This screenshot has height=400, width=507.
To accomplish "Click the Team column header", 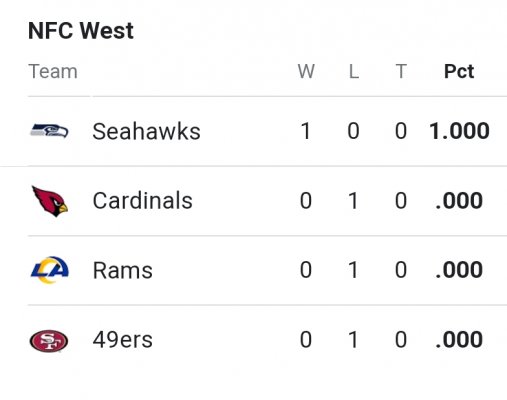I will click(x=53, y=71).
